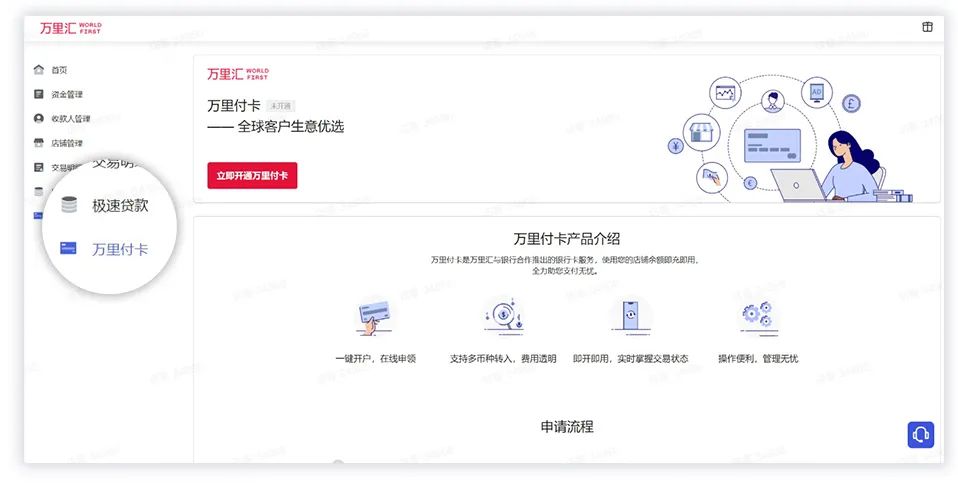Click the 立即开通万里付卡 red button
The image size is (958, 497).
tap(252, 175)
